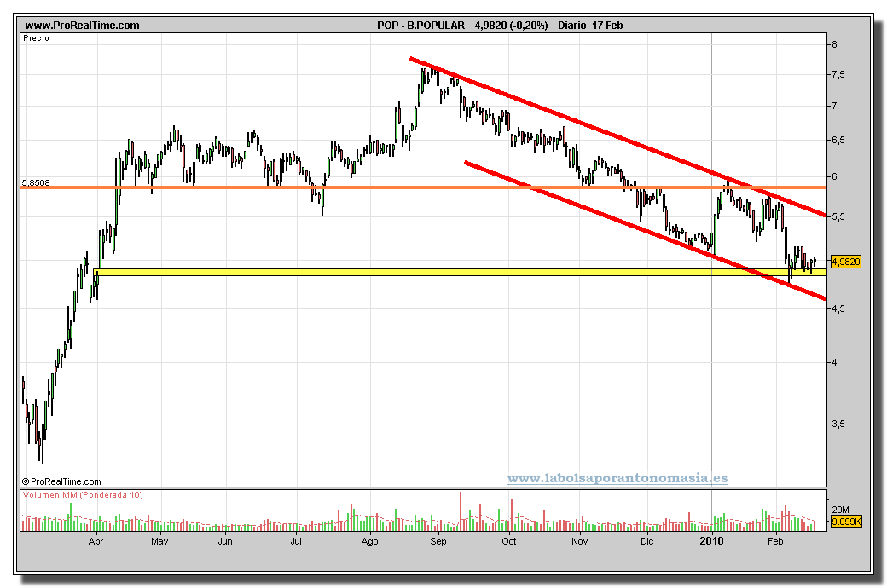Select the 7,5 price axis label
The image size is (887, 588).
click(x=838, y=75)
